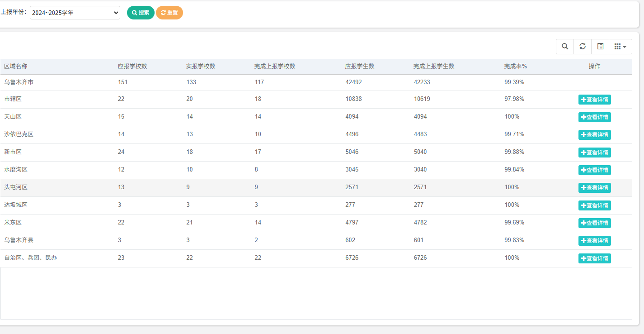Click the table search magnifier icon
Screen dimensions: 644x334
(565, 47)
